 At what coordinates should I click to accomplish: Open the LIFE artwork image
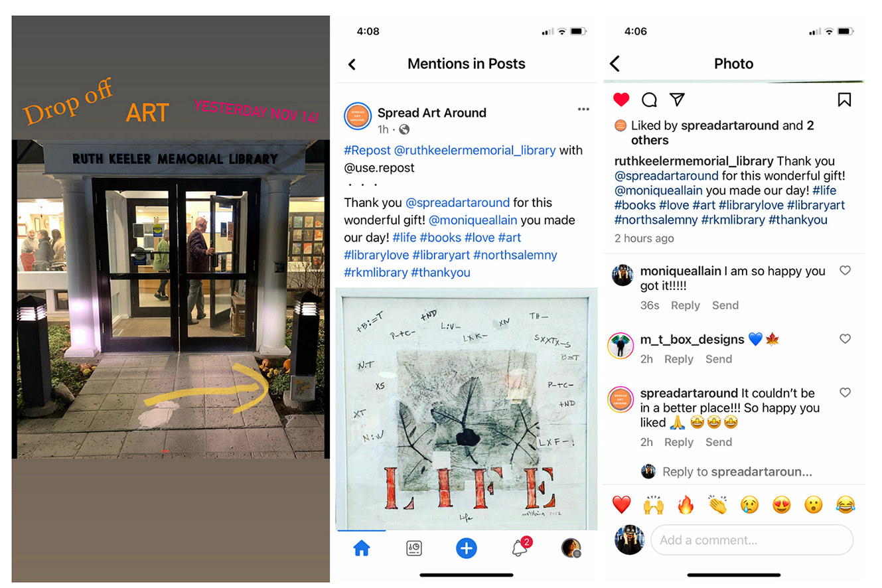[466, 409]
